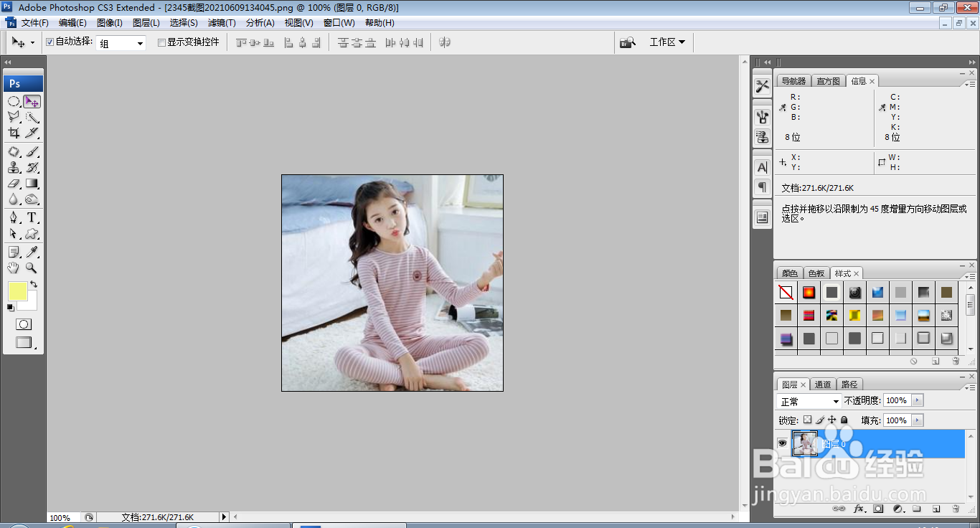Select the Notes tool
The width and height of the screenshot is (980, 528).
(x=14, y=252)
